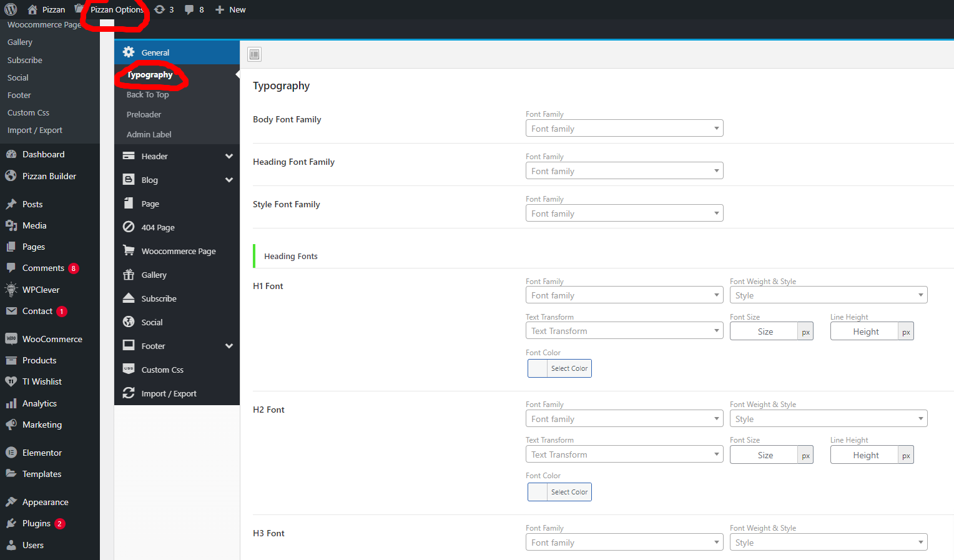Click Select Color for H2 Font
Screen dimensions: 954x560
coord(559,492)
